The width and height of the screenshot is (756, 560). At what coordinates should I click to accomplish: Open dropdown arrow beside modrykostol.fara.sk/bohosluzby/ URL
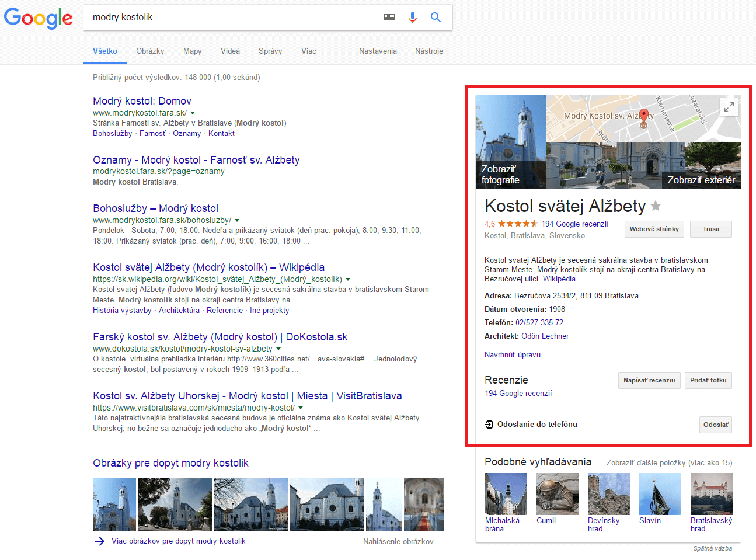[x=237, y=220]
